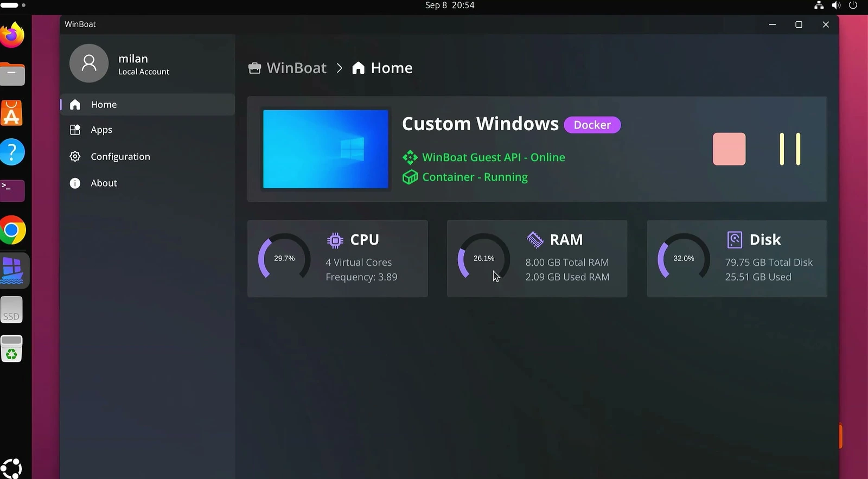Launch Firefox from the dock

click(12, 35)
